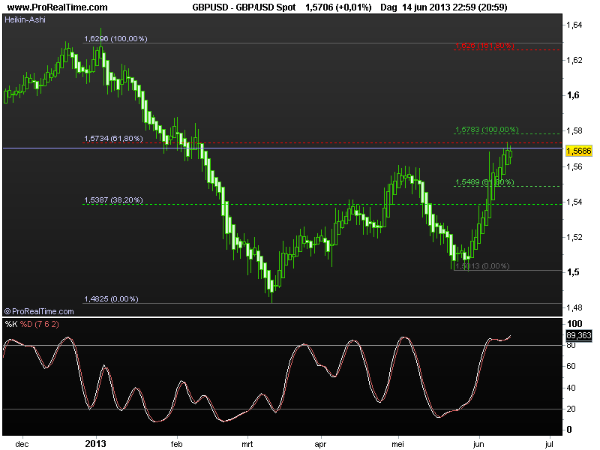Click the feb label on time axis

[176, 444]
